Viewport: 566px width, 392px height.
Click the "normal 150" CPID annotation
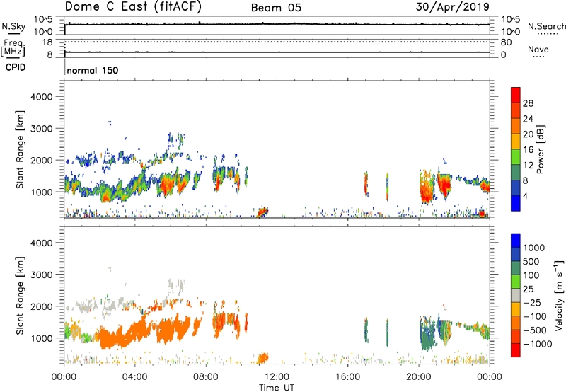[x=93, y=70]
